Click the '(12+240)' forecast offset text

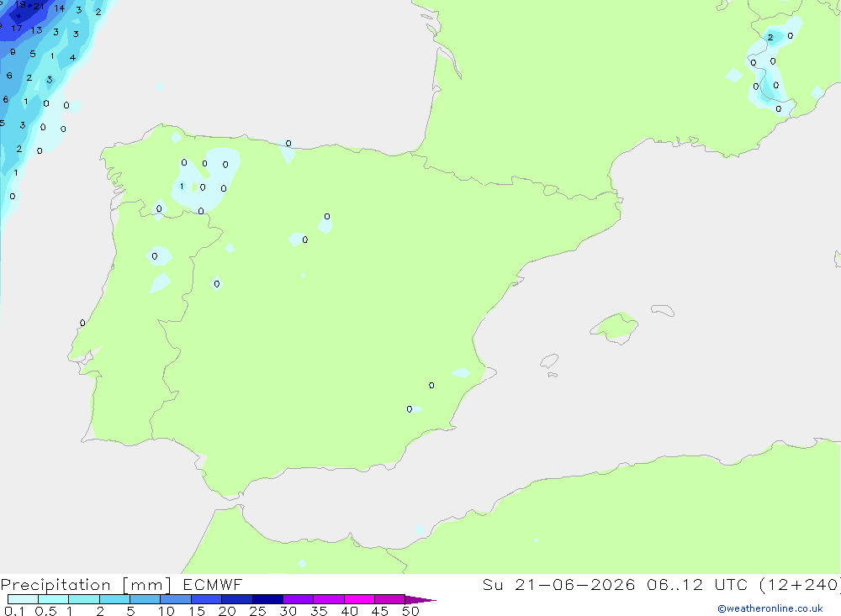800,585
